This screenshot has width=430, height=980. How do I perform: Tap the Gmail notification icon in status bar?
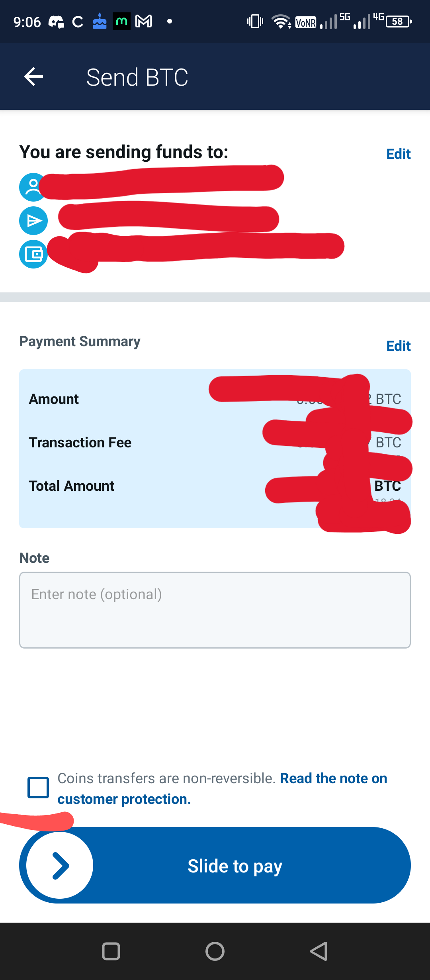click(143, 21)
